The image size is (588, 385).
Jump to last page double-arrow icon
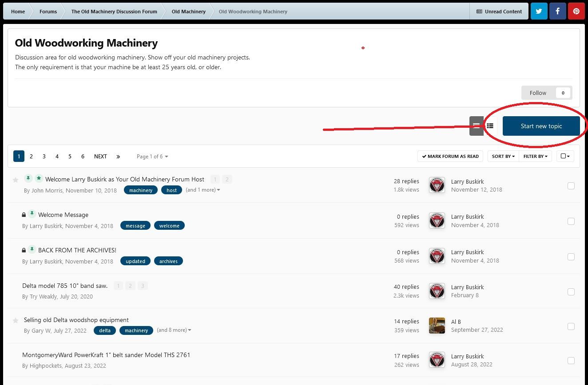pyautogui.click(x=118, y=156)
